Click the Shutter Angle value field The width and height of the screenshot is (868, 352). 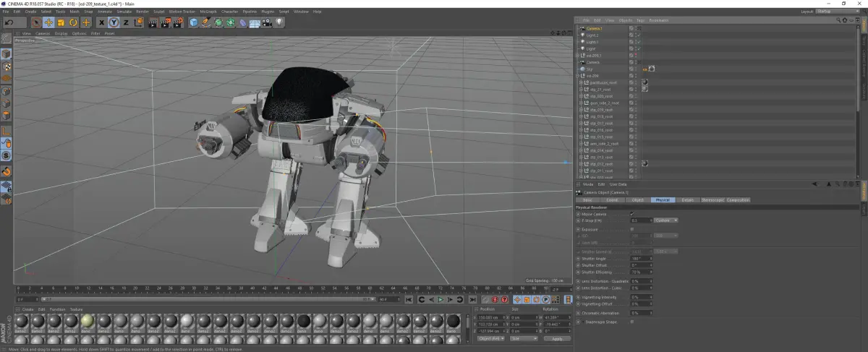coord(641,259)
